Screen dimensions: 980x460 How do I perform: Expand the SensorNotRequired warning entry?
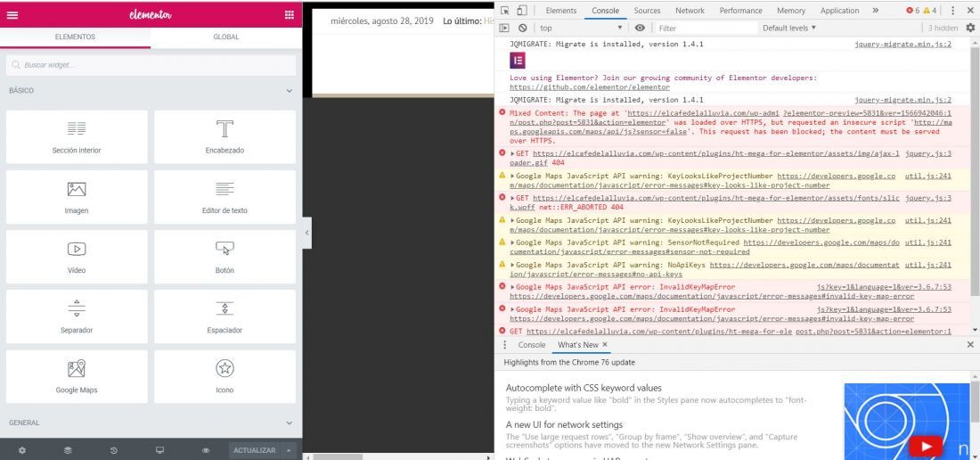pos(513,242)
